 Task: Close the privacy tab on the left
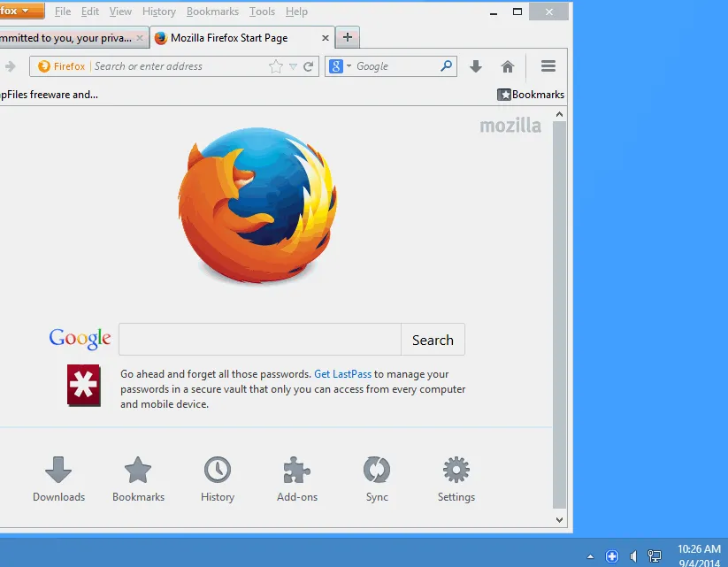click(x=139, y=38)
